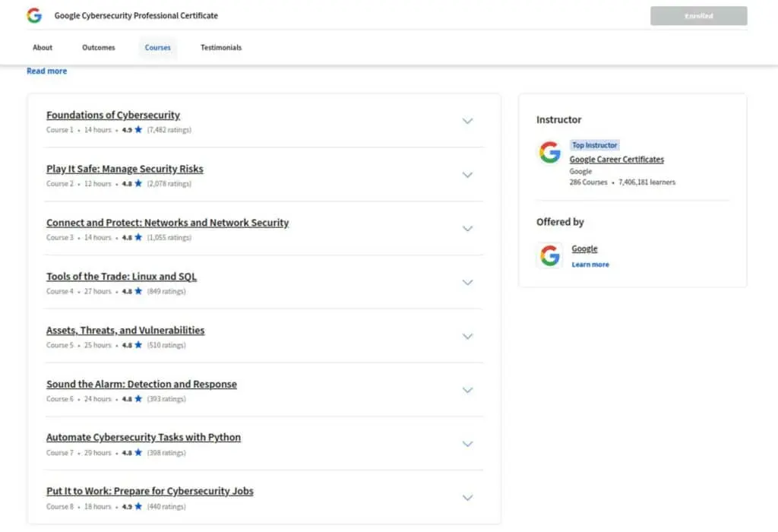
Task: Expand Put It to Work course chevron
Action: (467, 498)
